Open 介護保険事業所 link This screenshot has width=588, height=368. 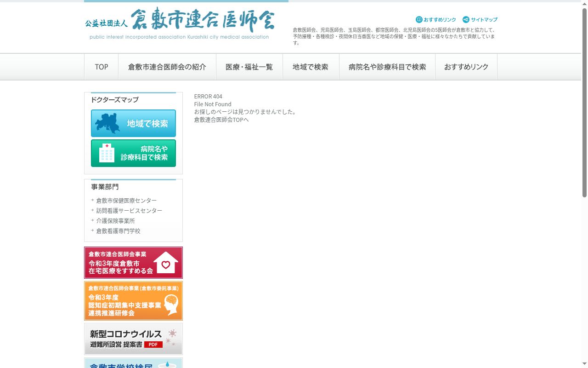click(x=115, y=221)
